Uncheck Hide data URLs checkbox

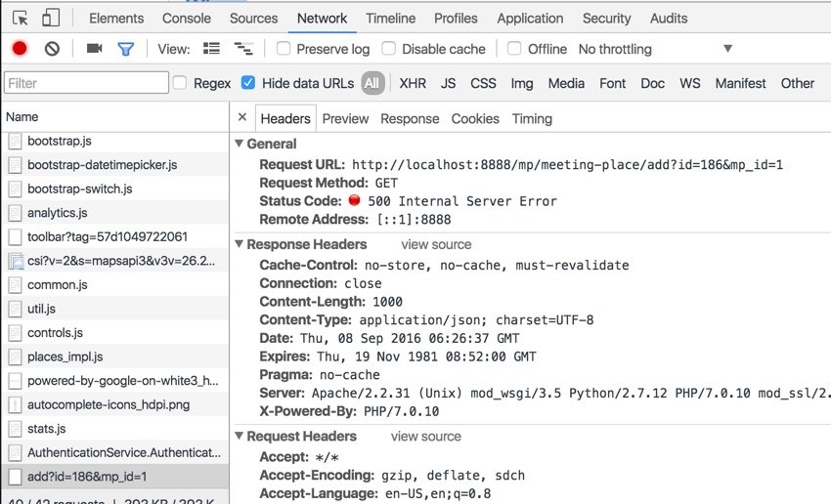(248, 83)
